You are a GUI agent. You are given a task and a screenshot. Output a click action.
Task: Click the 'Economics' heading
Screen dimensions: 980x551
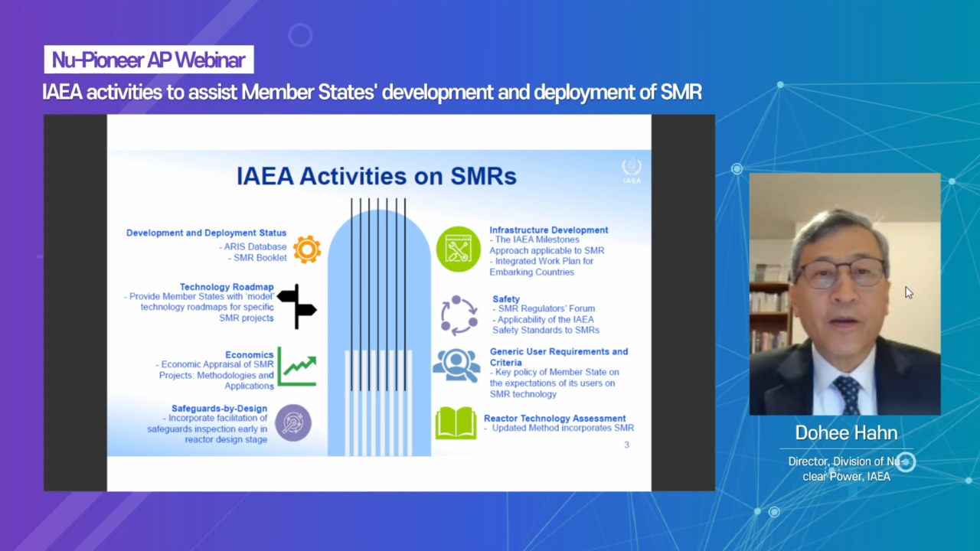point(250,355)
